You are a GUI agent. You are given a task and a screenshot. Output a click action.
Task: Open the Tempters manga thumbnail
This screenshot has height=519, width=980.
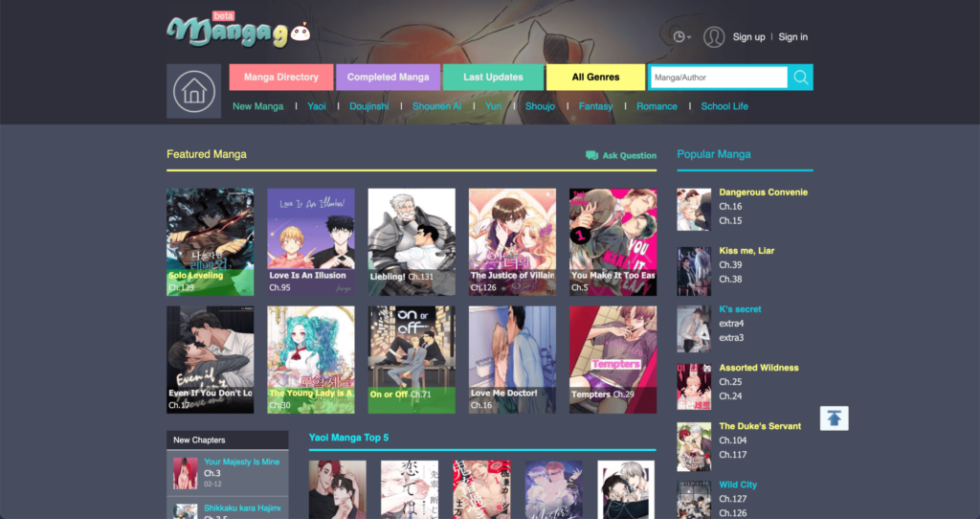pyautogui.click(x=612, y=358)
